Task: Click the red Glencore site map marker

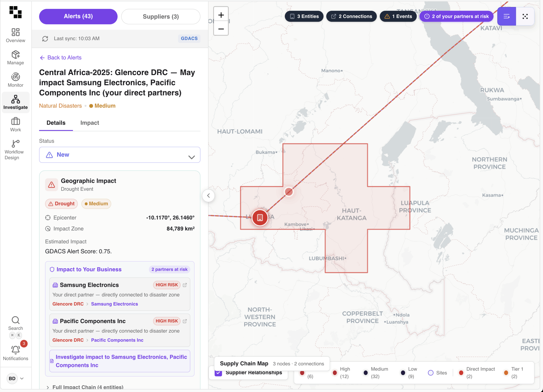Action: (260, 218)
